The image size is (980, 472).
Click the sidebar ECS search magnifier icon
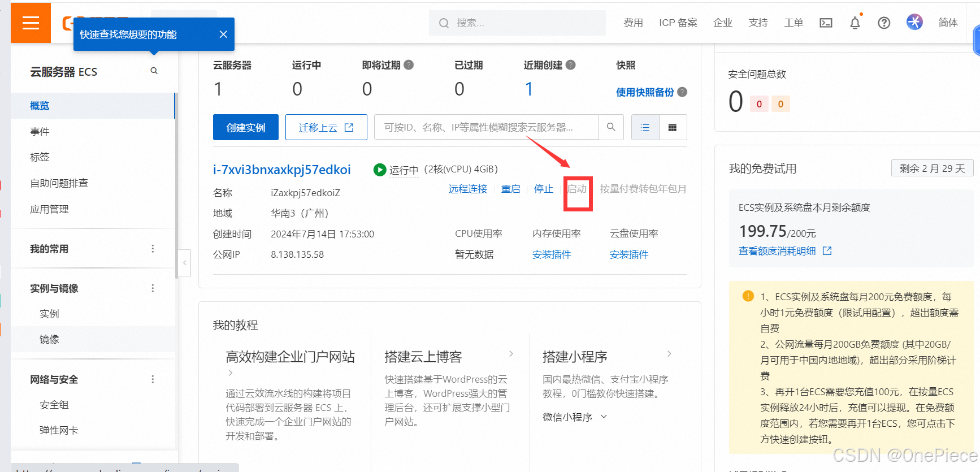pyautogui.click(x=154, y=71)
